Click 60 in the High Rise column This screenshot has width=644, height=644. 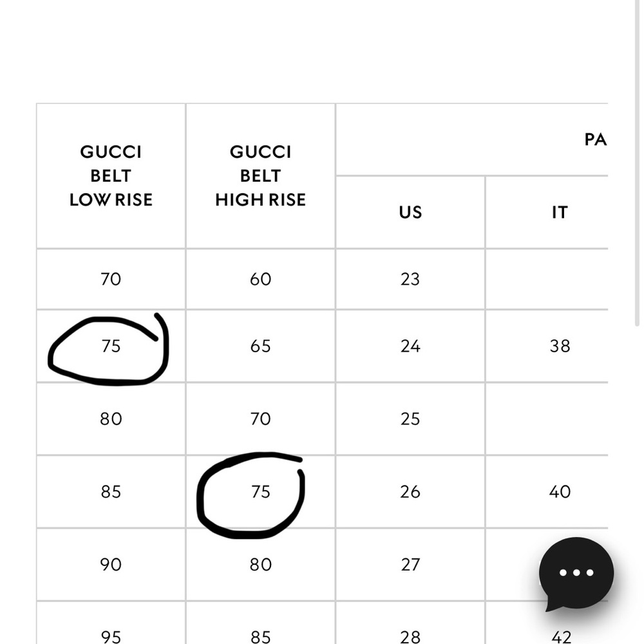pos(260,279)
